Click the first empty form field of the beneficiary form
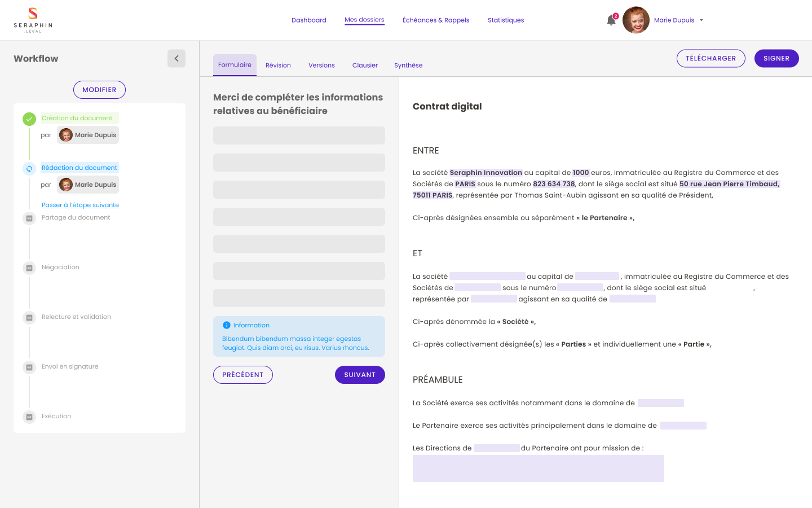Viewport: 812px width, 508px height. coord(299,135)
